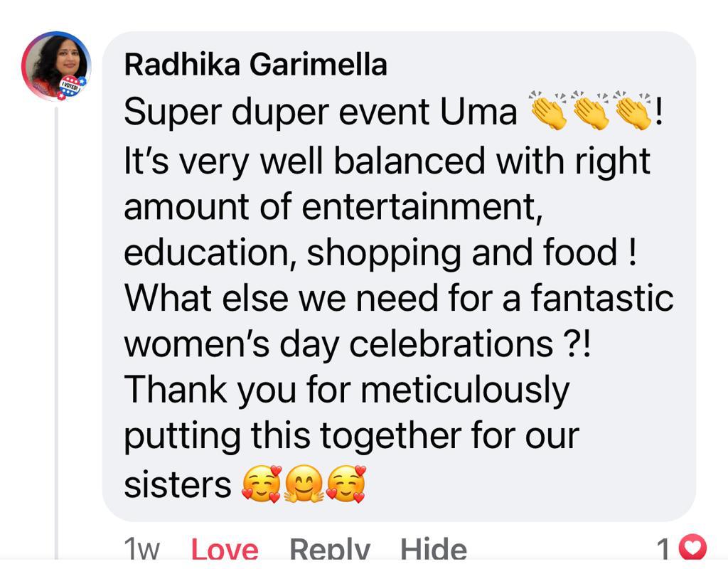This screenshot has height=569, width=728.
Task: Click the "1w" comment timestamp
Action: point(141,549)
